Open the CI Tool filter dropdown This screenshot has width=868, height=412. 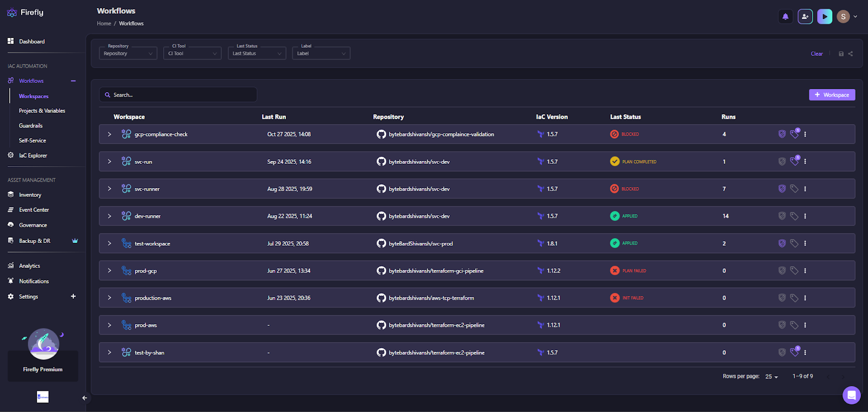[x=192, y=53]
